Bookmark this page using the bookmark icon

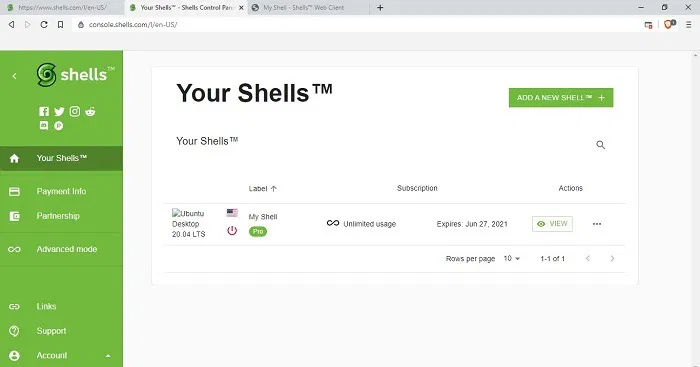click(60, 25)
